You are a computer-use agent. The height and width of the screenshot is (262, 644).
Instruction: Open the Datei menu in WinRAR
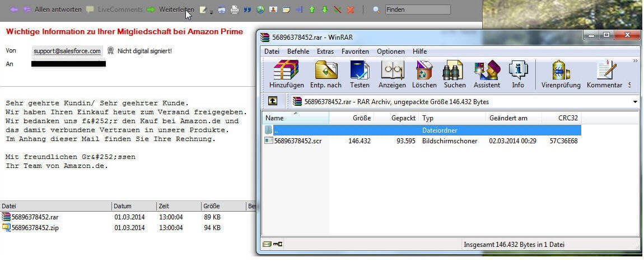272,52
